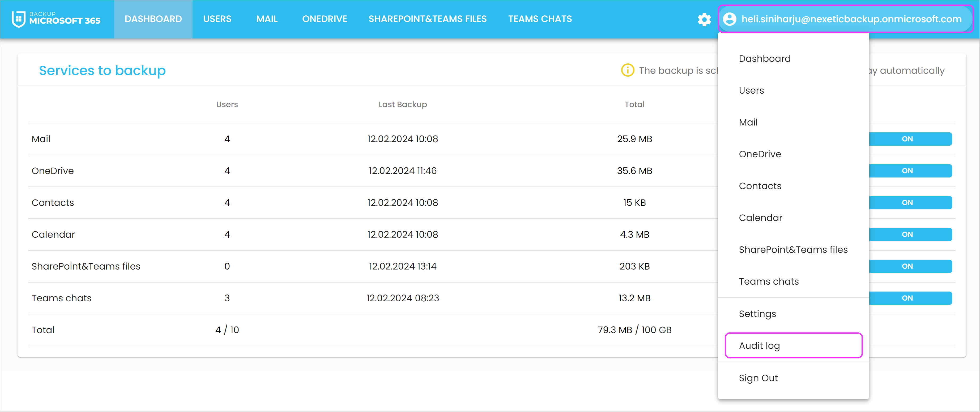
Task: Choose OneDrive from dropdown menu
Action: [x=793, y=154]
